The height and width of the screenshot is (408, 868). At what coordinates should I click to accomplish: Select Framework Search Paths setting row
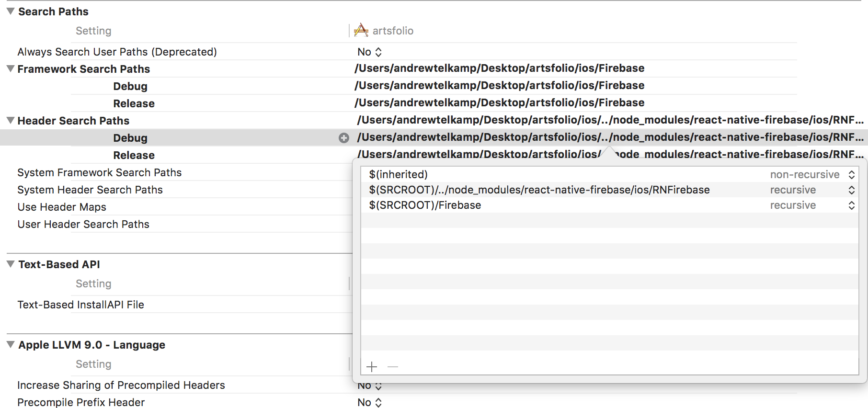click(84, 69)
